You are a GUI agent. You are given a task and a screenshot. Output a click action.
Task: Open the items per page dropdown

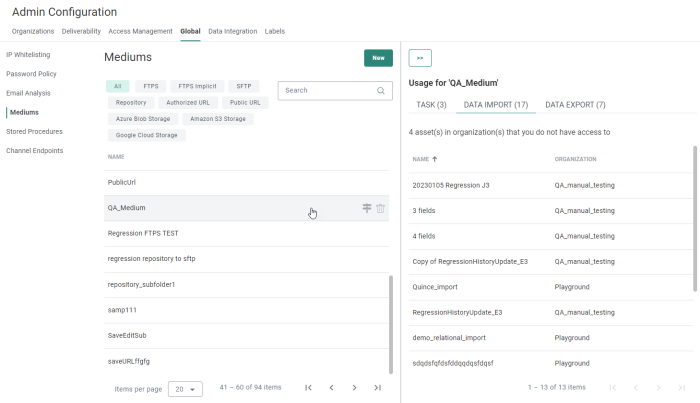185,389
